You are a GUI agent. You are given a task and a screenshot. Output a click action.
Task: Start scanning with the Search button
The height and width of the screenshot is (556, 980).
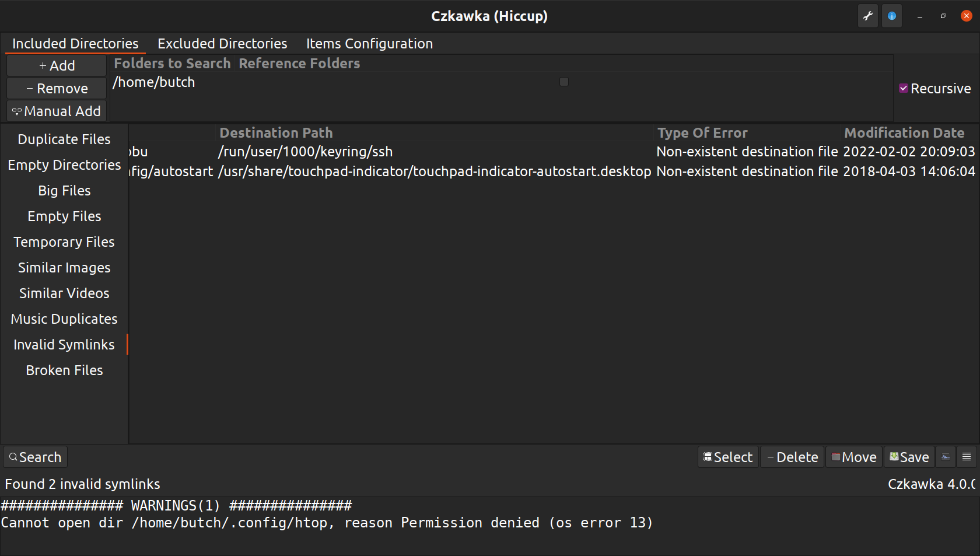(x=35, y=457)
